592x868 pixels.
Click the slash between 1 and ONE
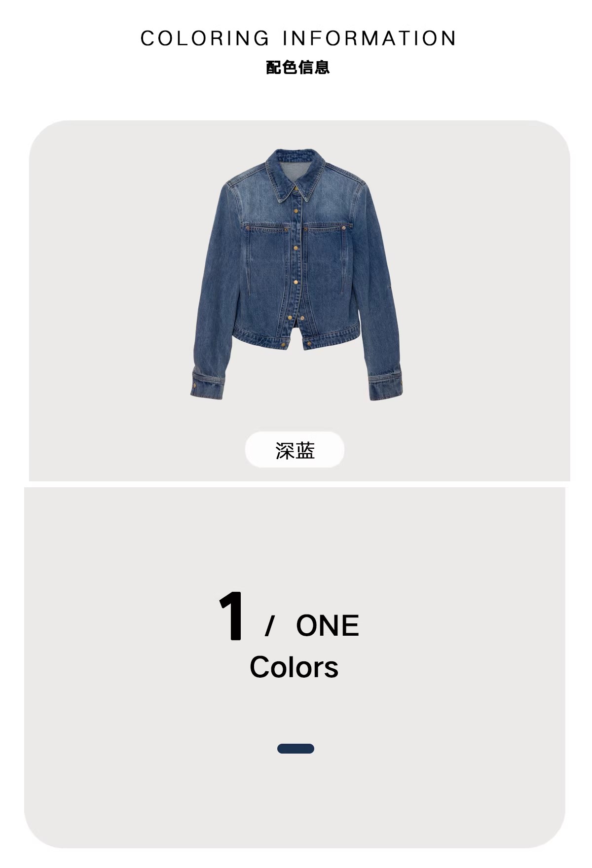coord(269,626)
